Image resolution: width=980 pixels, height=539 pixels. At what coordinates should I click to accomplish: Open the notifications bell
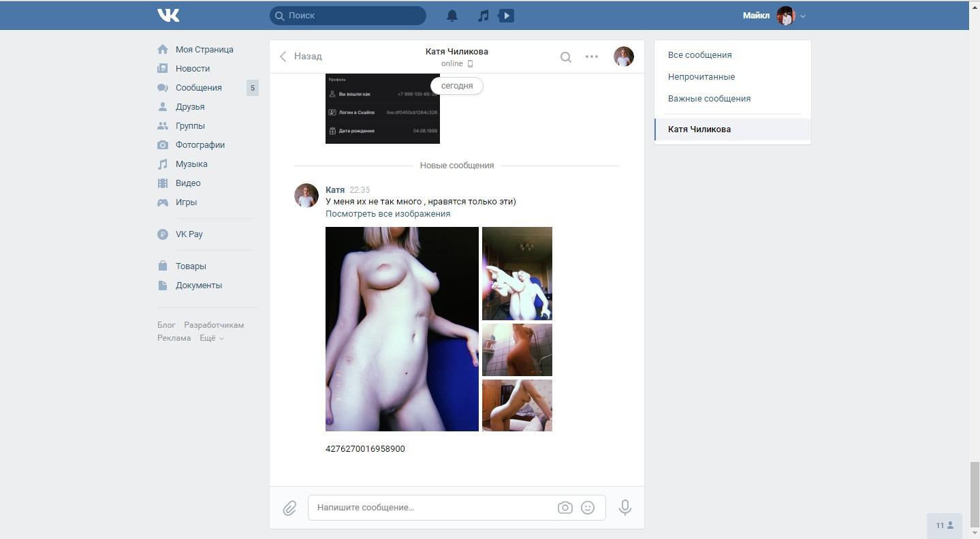pos(452,16)
